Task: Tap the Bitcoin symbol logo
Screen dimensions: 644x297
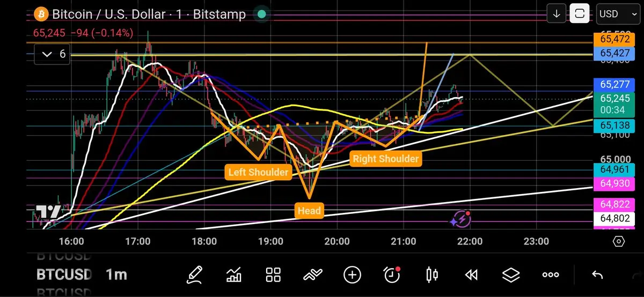Action: tap(41, 14)
